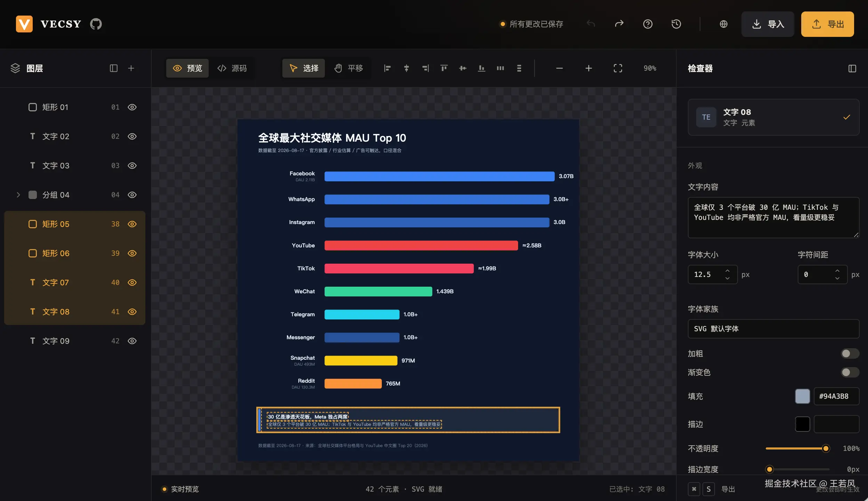Collapse the layers panel with sidebar icon
This screenshot has height=501, width=868.
(114, 68)
